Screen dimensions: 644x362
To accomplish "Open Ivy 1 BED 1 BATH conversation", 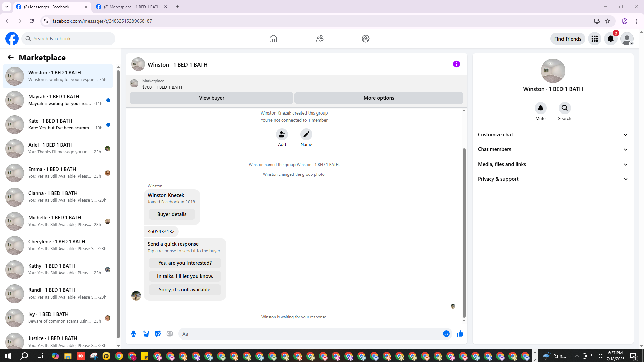I will coord(58,318).
